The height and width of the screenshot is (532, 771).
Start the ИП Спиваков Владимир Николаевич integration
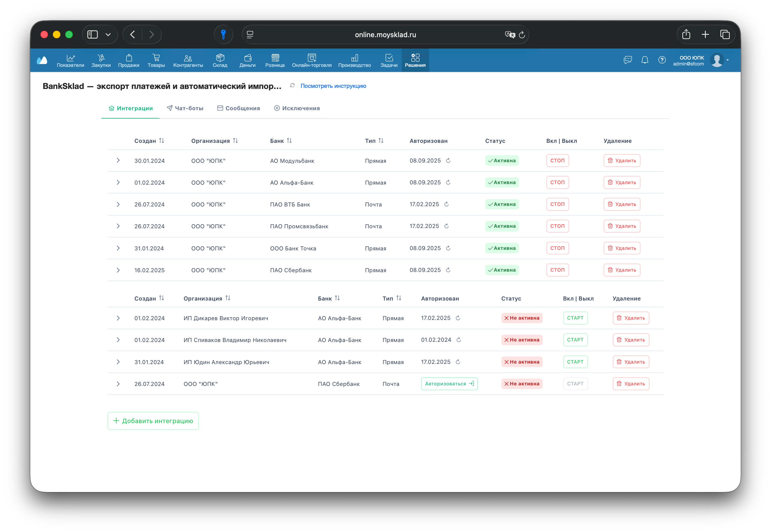point(575,340)
